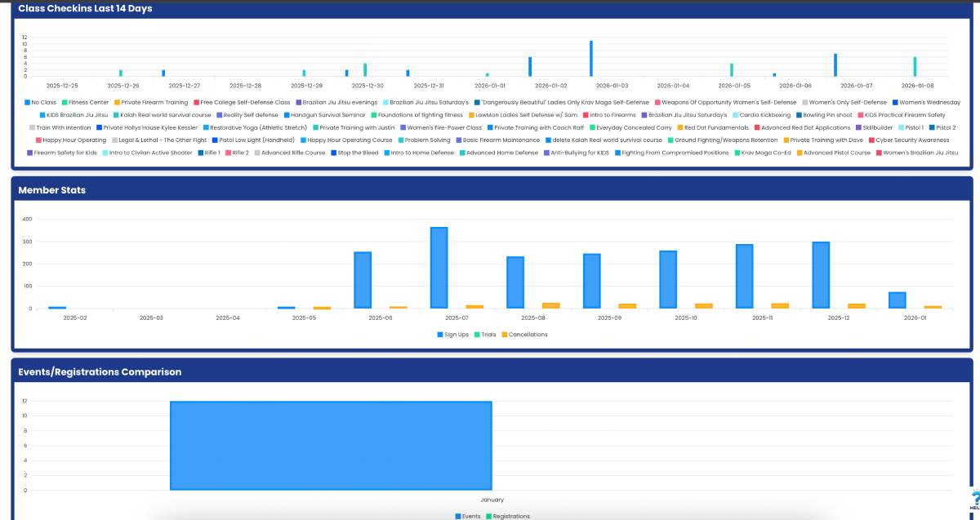Click the January Events bar
Image resolution: width=980 pixels, height=520 pixels.
331,446
